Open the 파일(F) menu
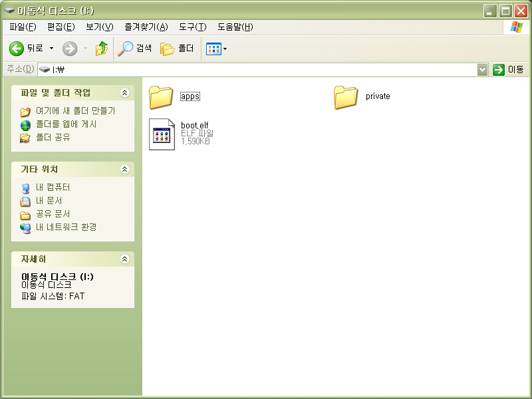The width and height of the screenshot is (532, 399). pyautogui.click(x=23, y=27)
